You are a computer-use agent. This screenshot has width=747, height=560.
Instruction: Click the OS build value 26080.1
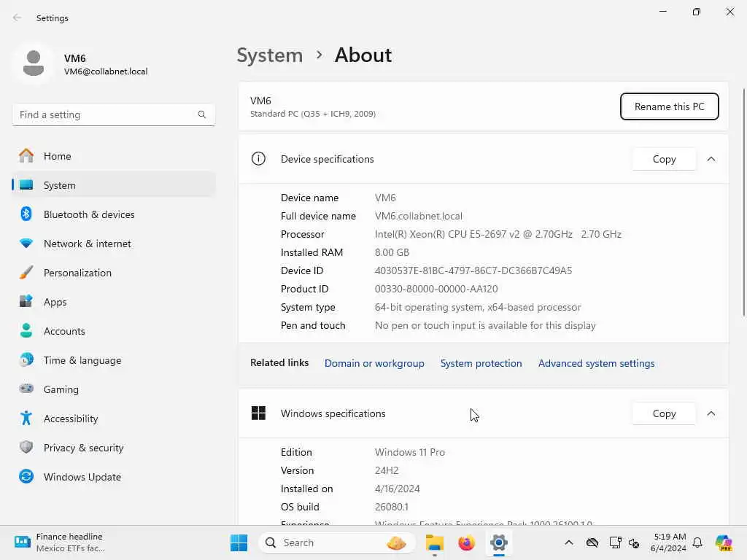click(x=391, y=507)
